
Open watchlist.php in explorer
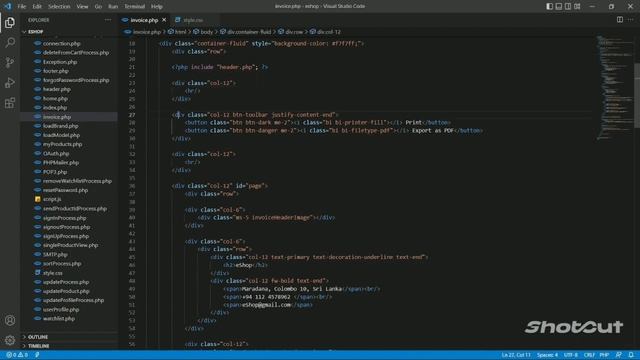(59, 318)
